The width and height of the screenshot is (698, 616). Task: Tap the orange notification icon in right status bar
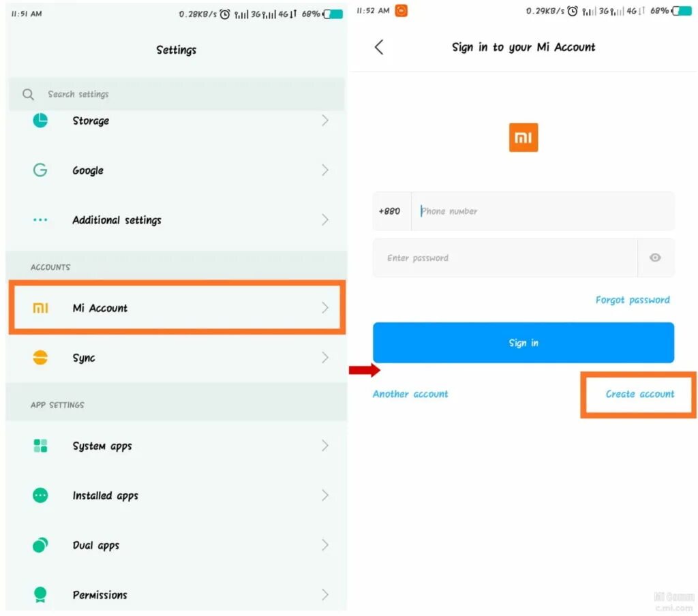coord(401,11)
